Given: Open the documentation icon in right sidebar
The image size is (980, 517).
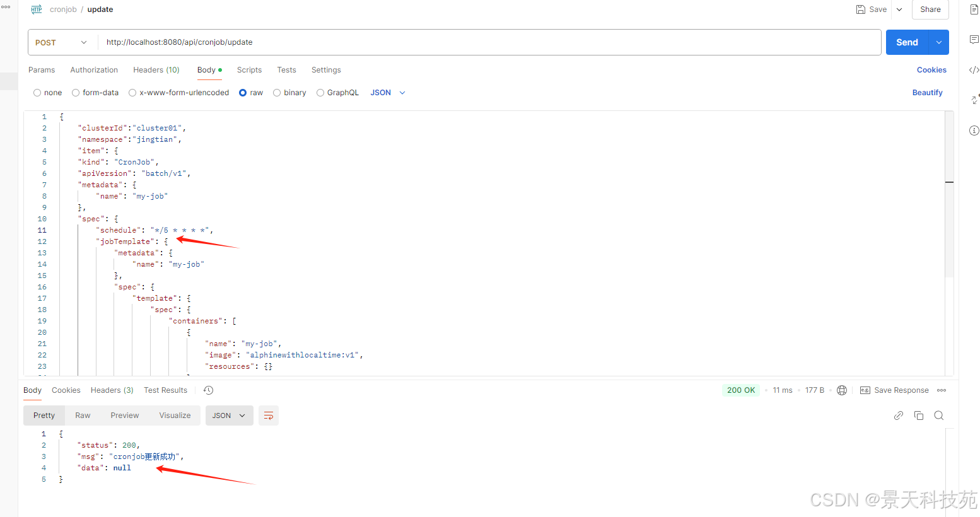Looking at the screenshot, I should [x=974, y=9].
